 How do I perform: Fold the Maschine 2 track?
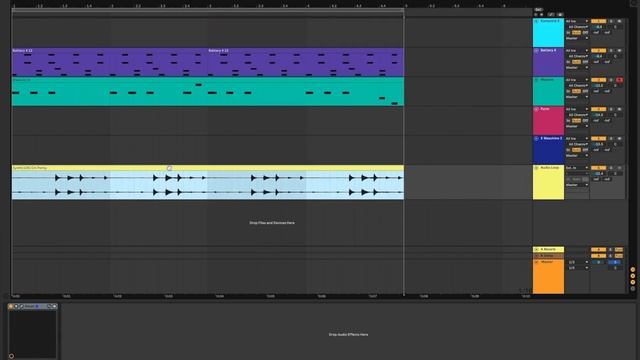[536, 139]
